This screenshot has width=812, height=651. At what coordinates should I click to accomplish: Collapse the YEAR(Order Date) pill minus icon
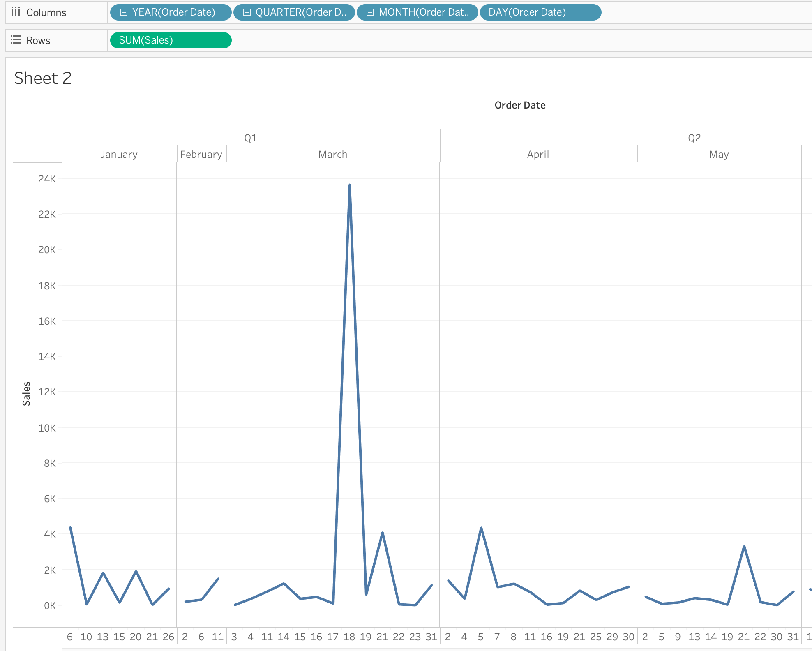(x=123, y=12)
